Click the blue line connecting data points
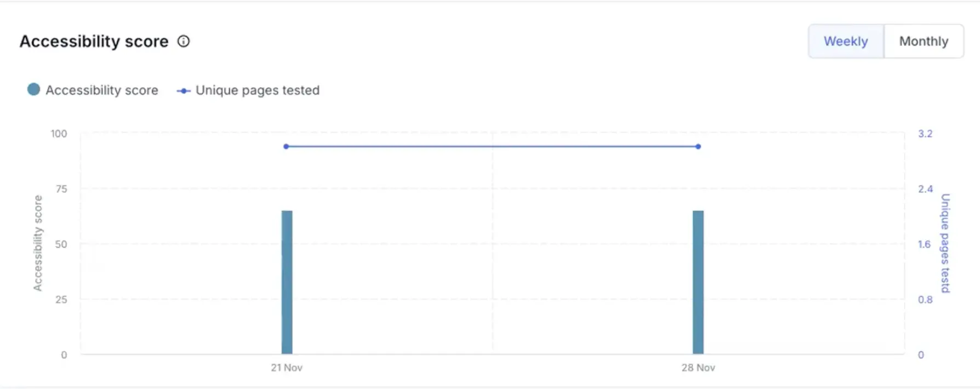 coord(491,146)
